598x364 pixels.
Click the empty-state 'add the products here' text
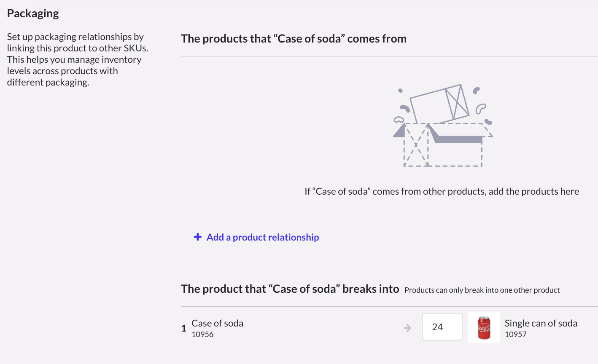point(442,191)
